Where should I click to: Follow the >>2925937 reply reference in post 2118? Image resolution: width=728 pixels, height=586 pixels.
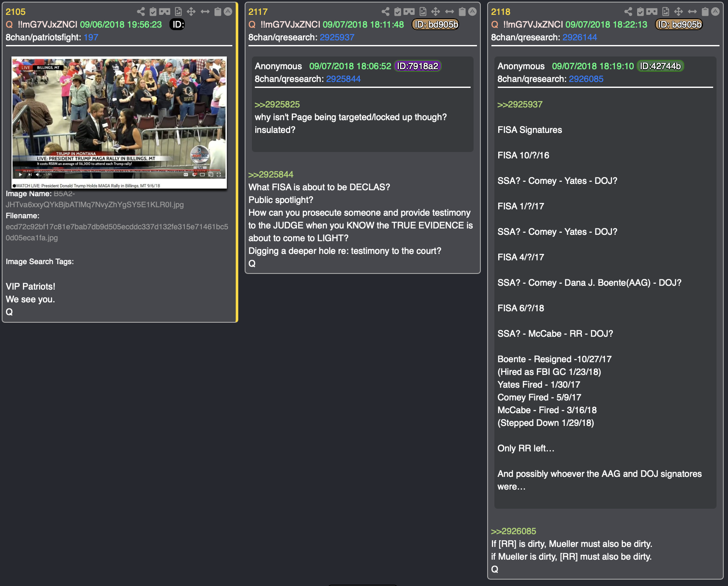[x=520, y=104]
